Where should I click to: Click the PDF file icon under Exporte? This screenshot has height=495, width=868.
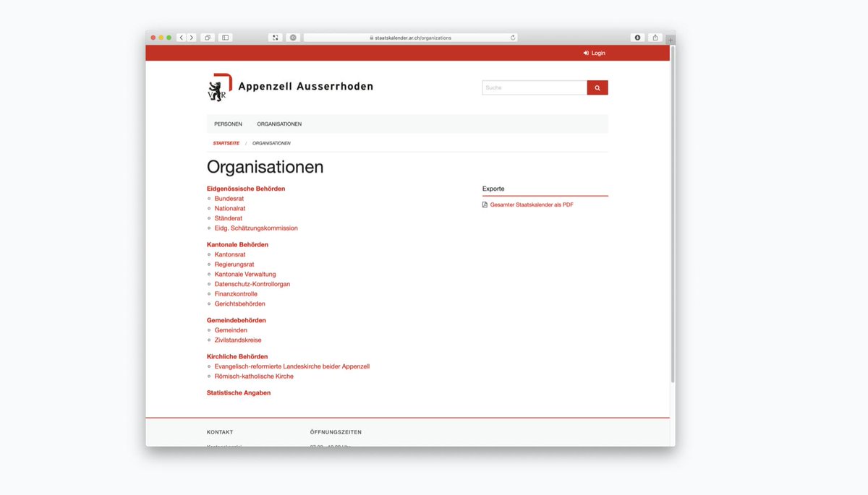click(x=485, y=205)
